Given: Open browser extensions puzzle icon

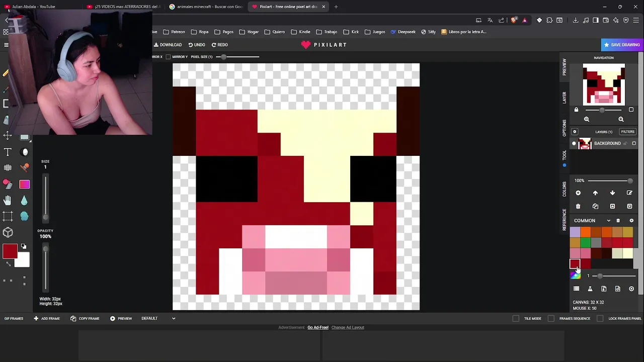Looking at the screenshot, I should (549, 20).
